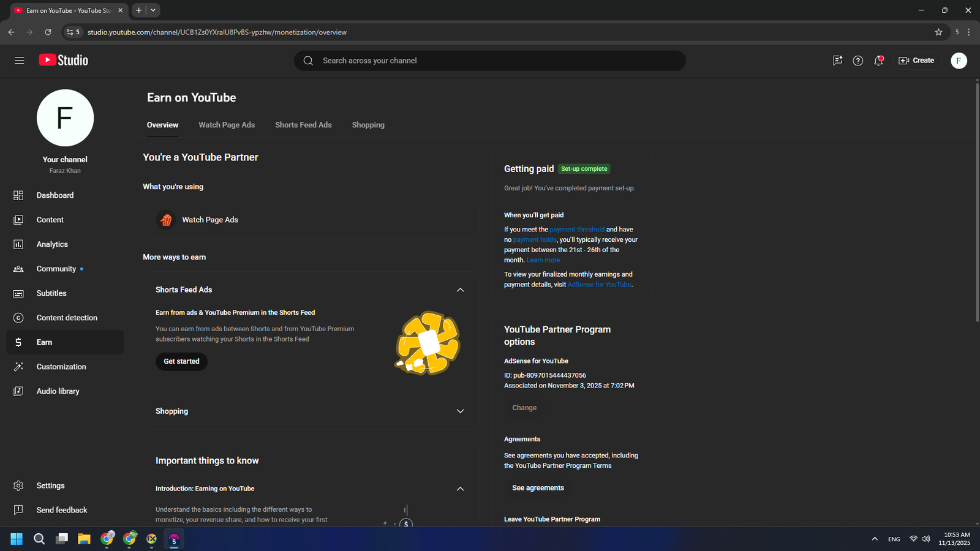Click the page vertical scrollbar
The height and width of the screenshot is (551, 980).
[x=976, y=202]
